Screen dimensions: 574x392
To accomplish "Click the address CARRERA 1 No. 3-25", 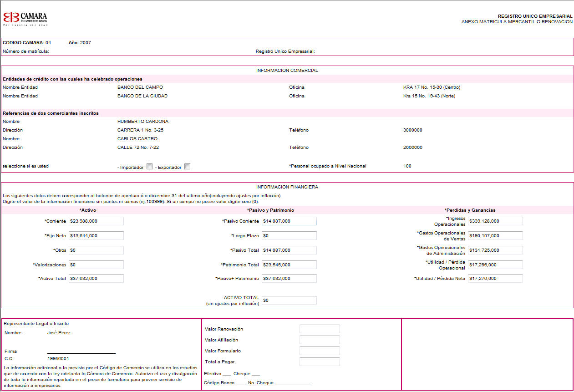I will coord(140,130).
